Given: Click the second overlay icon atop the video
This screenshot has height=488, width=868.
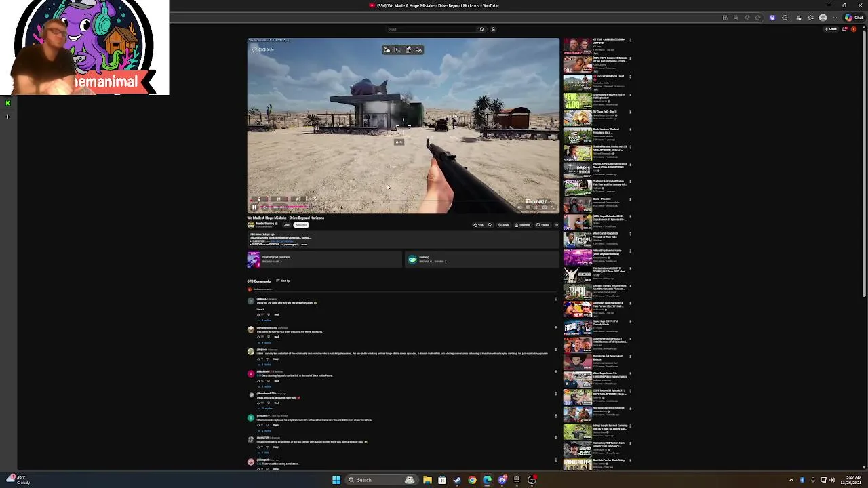Looking at the screenshot, I should (397, 49).
